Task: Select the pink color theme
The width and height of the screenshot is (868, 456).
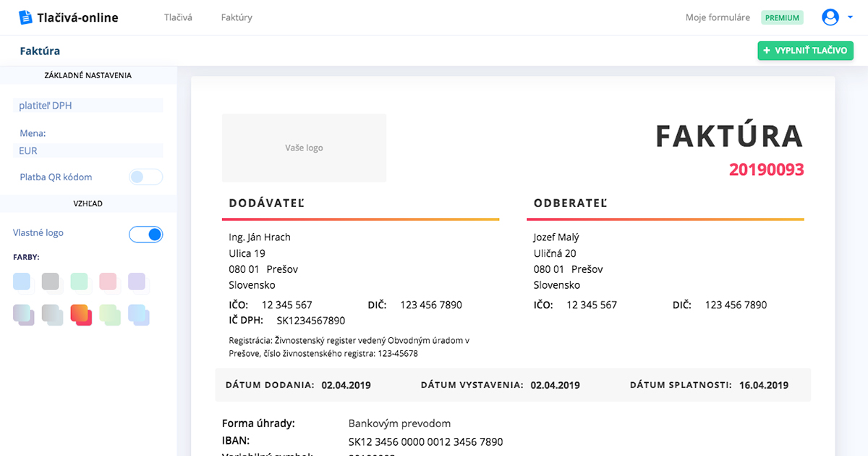Action: (108, 282)
